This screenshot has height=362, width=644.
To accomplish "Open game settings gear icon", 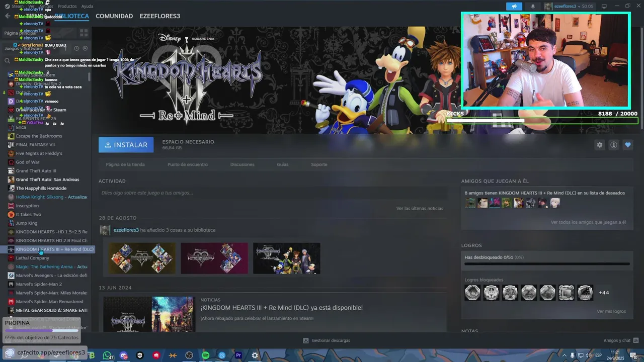I will [599, 145].
